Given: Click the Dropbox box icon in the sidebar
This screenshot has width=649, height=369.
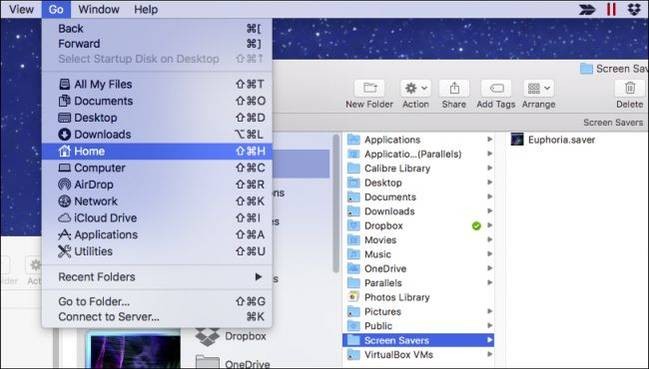Looking at the screenshot, I should [x=207, y=336].
